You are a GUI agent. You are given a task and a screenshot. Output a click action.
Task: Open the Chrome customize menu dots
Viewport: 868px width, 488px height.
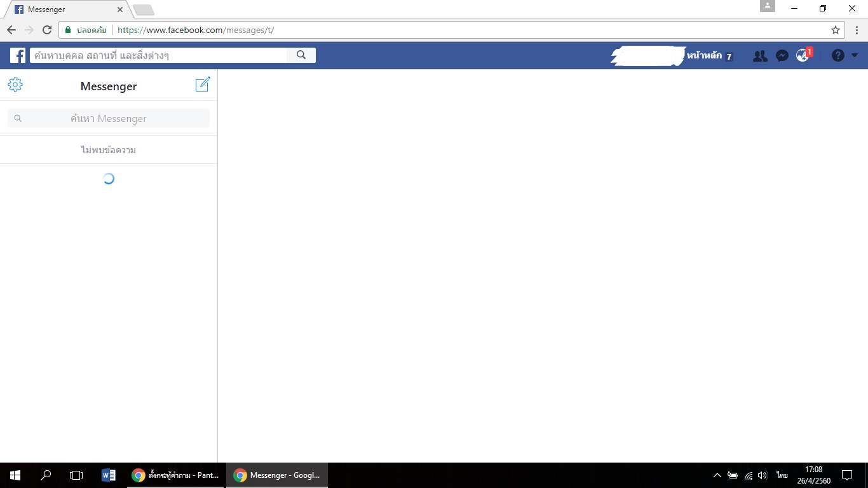[857, 30]
